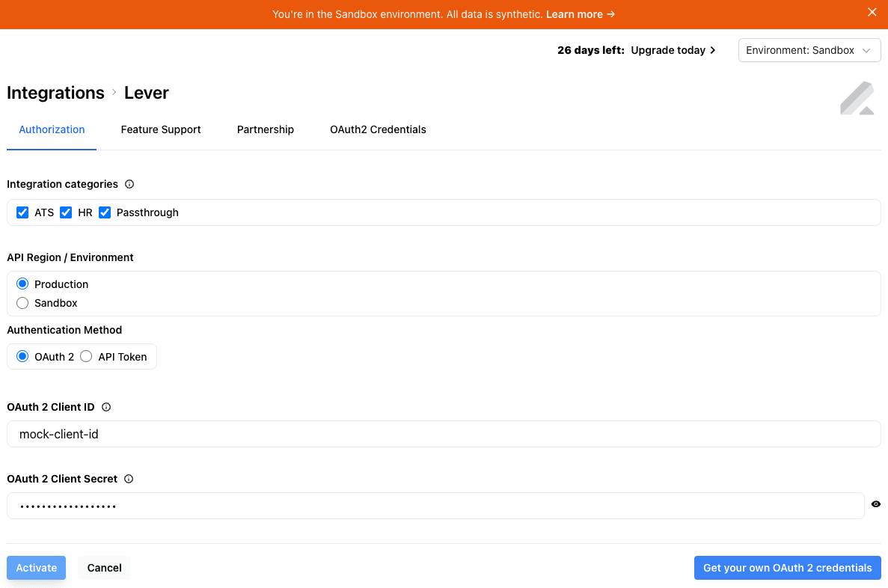Screen dimensions: 888x588
Task: Uncheck the ATS category checkbox
Action: [x=22, y=212]
